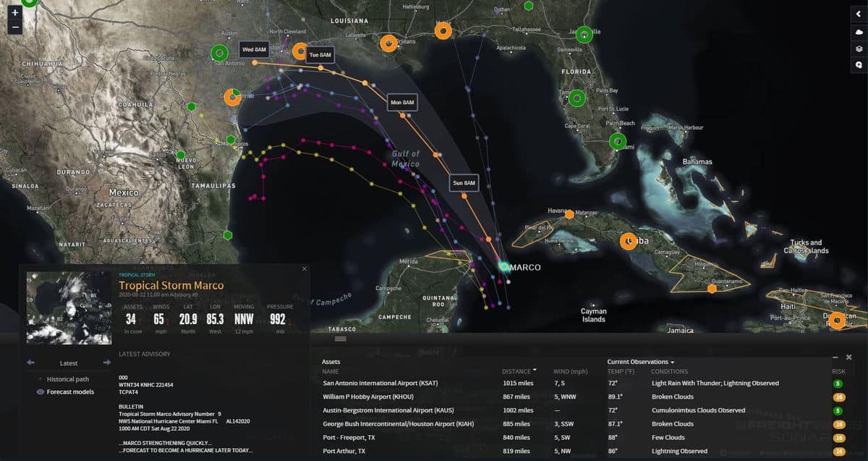Screen dimensions: 868x461
Task: Select Austin-Bergstrom International Airport (KAUS) row
Action: (586, 410)
